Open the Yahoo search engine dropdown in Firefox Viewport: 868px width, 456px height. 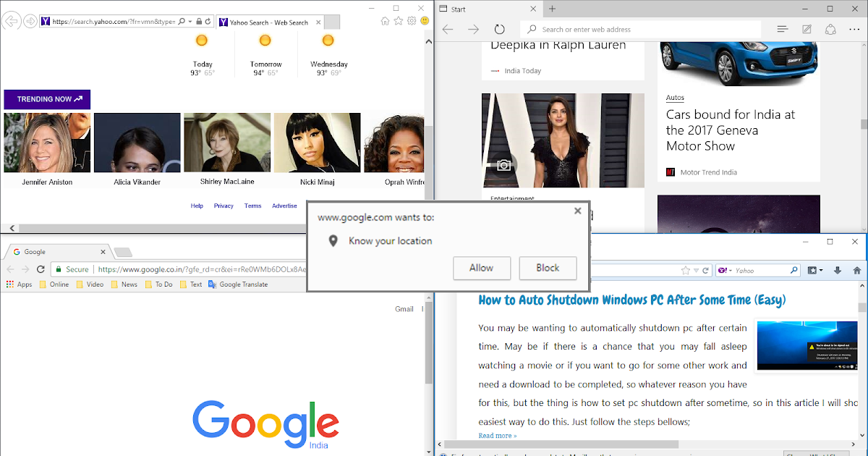pyautogui.click(x=730, y=270)
